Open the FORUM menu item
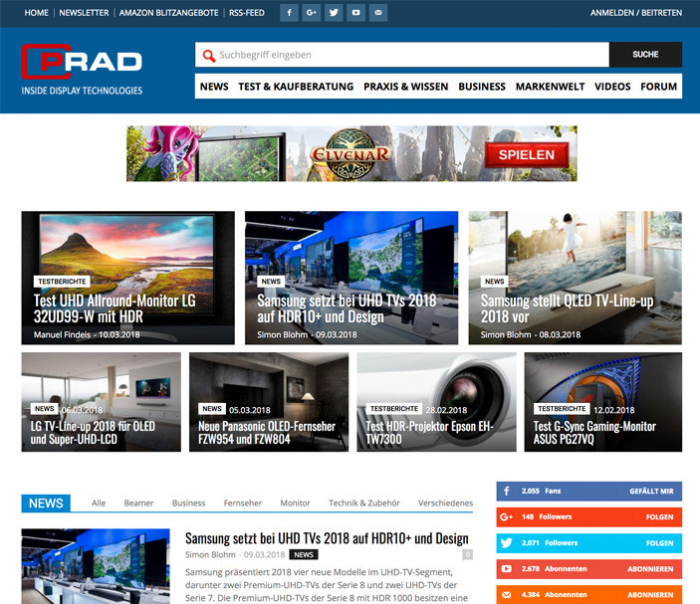 (659, 87)
